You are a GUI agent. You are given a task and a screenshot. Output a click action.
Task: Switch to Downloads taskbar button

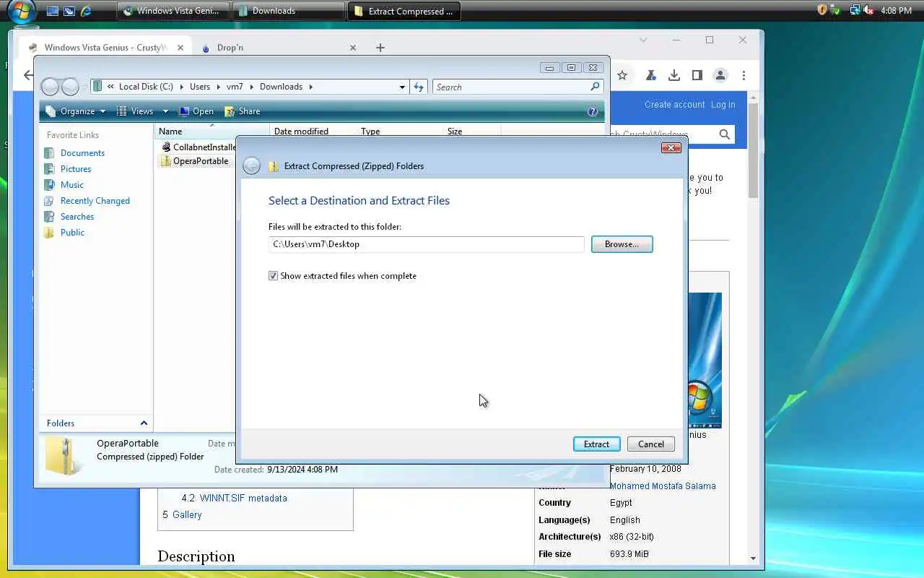coord(288,11)
